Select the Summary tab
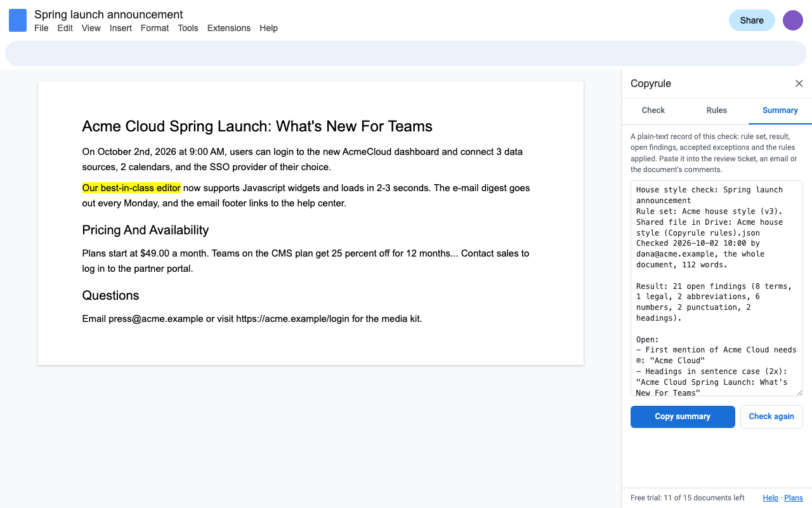Image resolution: width=812 pixels, height=508 pixels. (x=780, y=110)
